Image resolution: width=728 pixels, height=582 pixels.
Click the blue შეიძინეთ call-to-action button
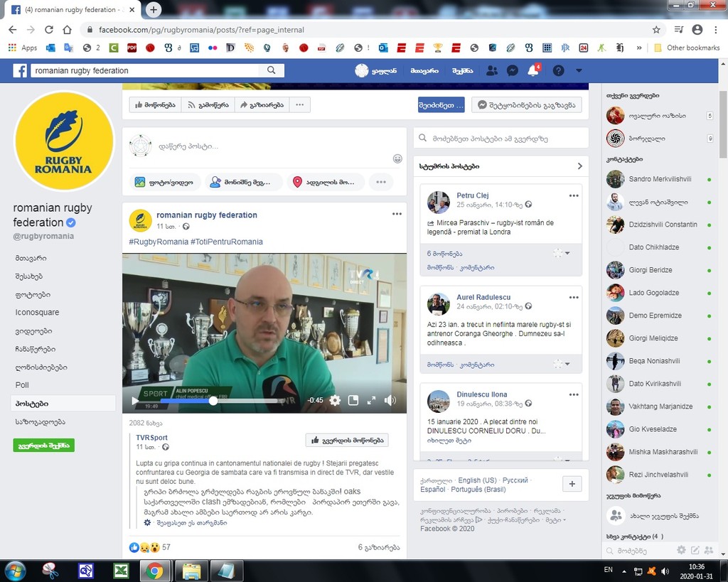(x=441, y=105)
